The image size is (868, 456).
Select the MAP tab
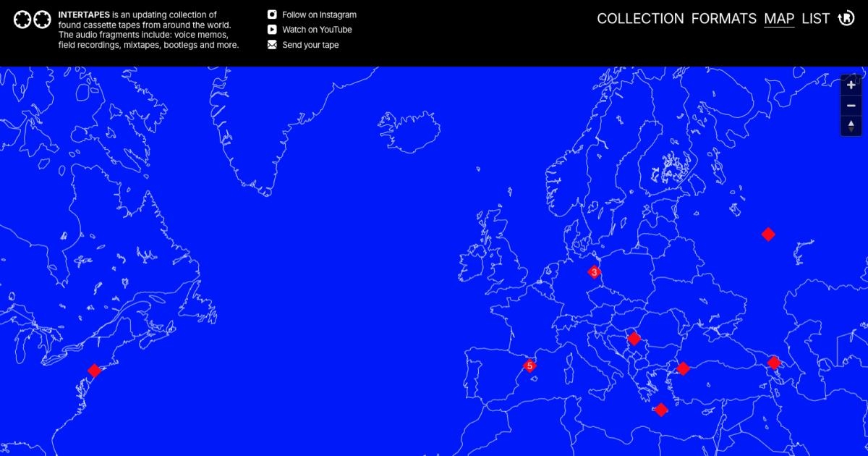[779, 19]
